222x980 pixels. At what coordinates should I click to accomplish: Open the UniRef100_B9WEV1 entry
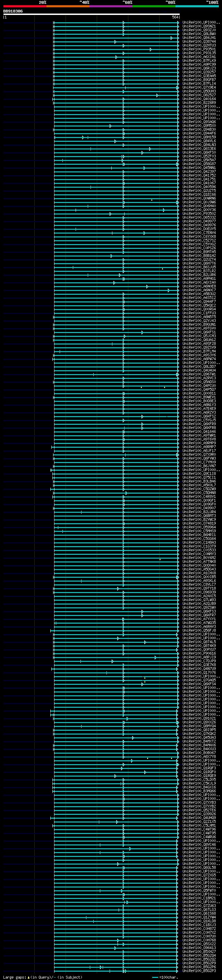click(199, 397)
